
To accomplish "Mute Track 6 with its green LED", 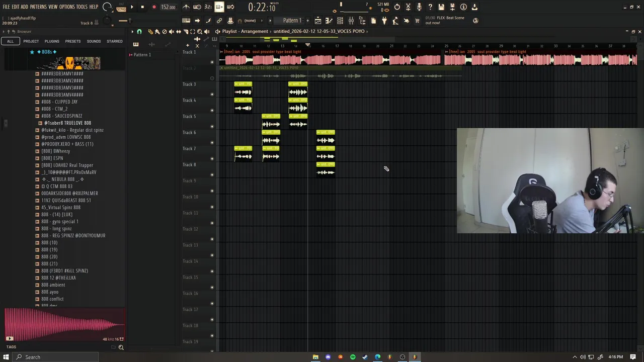I will tap(212, 142).
